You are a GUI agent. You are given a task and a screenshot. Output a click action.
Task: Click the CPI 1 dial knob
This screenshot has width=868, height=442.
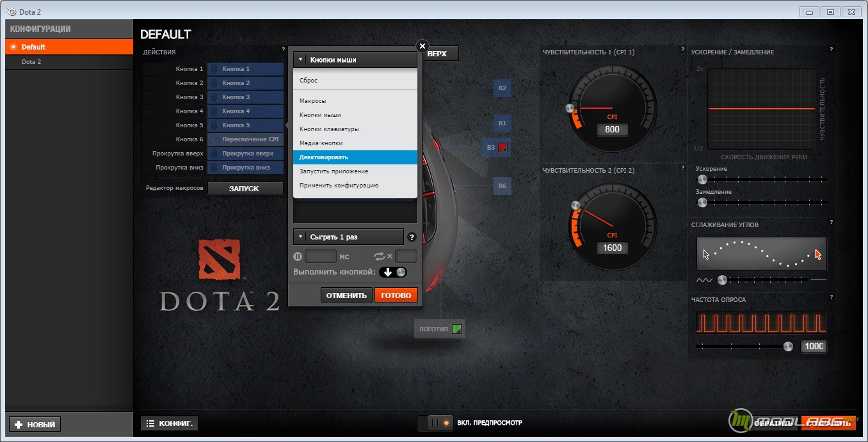pyautogui.click(x=570, y=109)
